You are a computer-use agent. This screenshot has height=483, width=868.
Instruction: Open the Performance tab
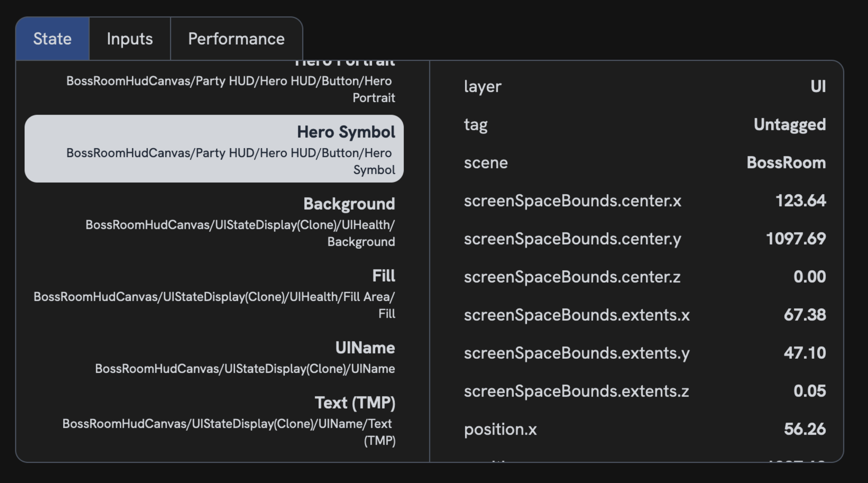[x=236, y=39]
